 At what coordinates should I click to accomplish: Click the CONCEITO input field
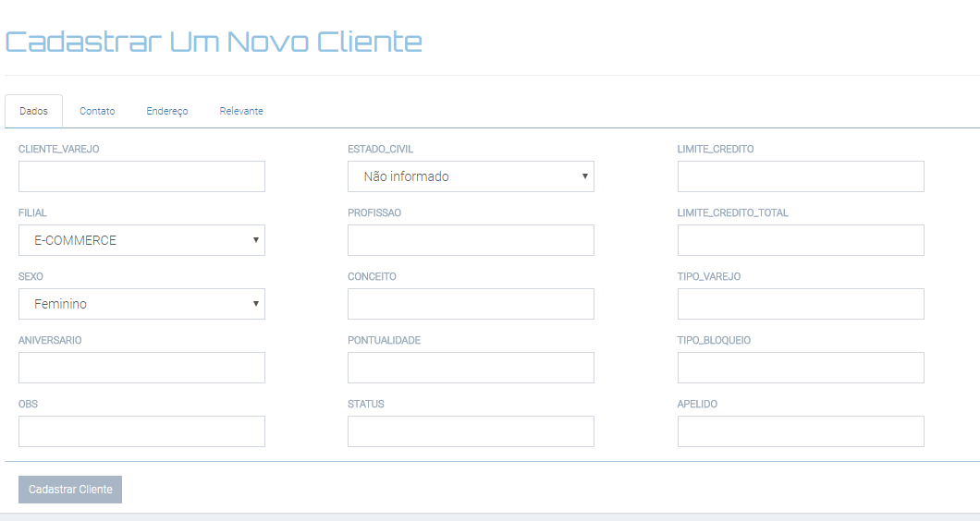(x=471, y=304)
